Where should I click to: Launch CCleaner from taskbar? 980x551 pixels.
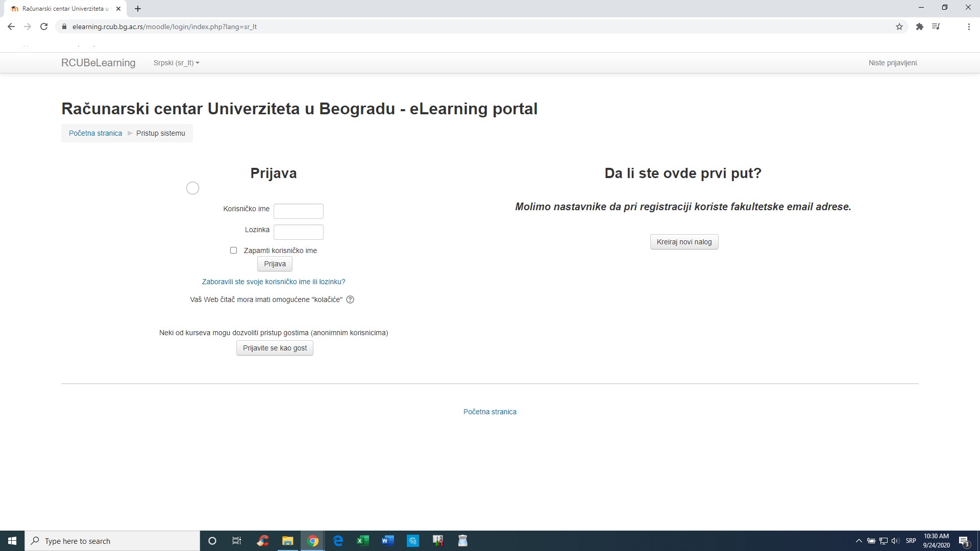[263, 541]
